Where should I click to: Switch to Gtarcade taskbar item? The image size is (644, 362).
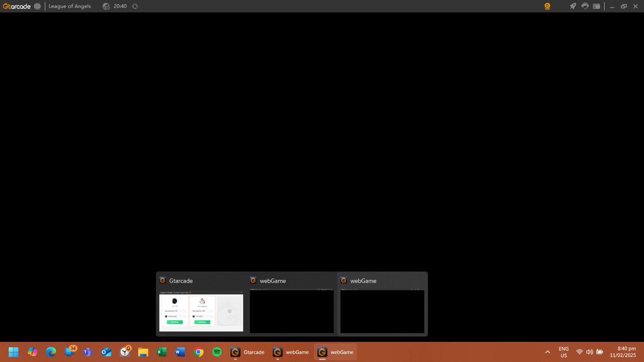tap(247, 352)
